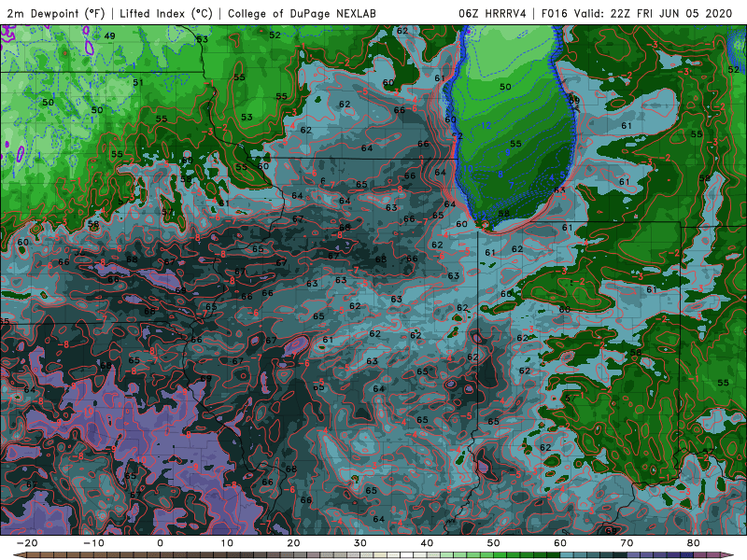747x560 pixels.
Task: Click the '70' label on the color scale
Action: 627,543
